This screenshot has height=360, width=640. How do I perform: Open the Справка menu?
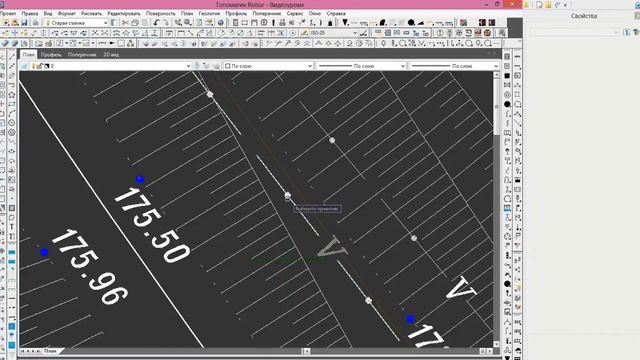click(336, 13)
